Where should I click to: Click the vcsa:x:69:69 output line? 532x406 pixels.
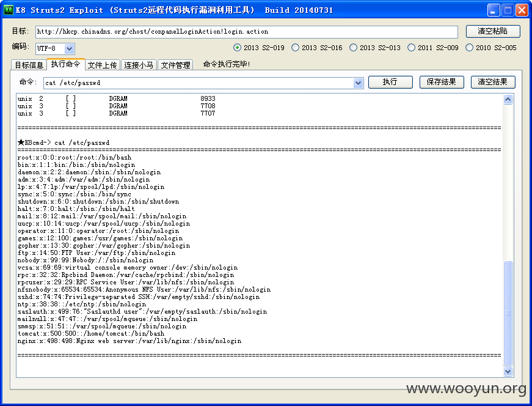coord(128,268)
